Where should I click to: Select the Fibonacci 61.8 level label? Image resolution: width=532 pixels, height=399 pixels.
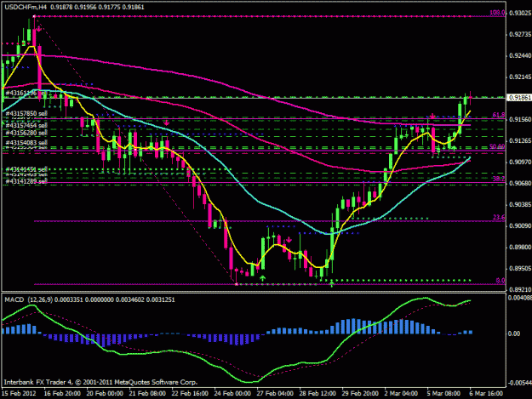[x=499, y=115]
